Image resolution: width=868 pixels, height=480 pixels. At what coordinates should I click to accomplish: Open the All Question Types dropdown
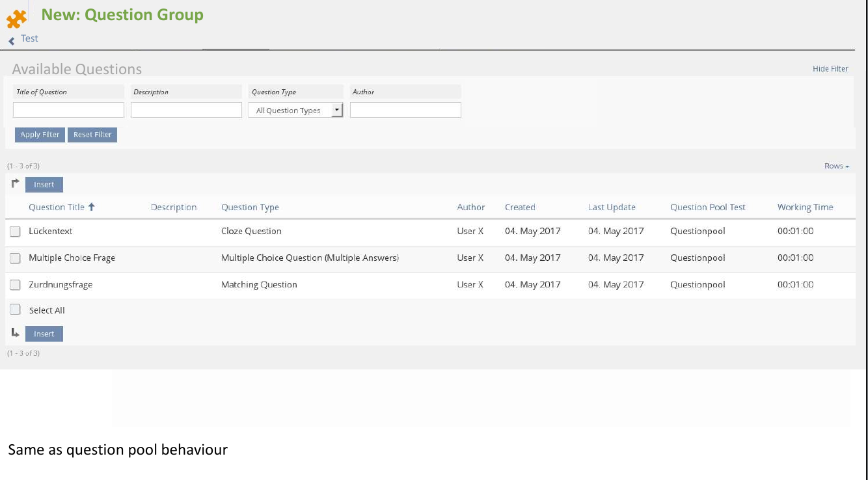click(x=295, y=111)
